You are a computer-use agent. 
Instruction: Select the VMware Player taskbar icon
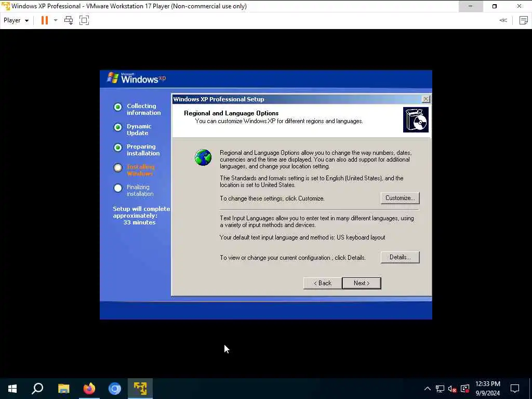[140, 389]
